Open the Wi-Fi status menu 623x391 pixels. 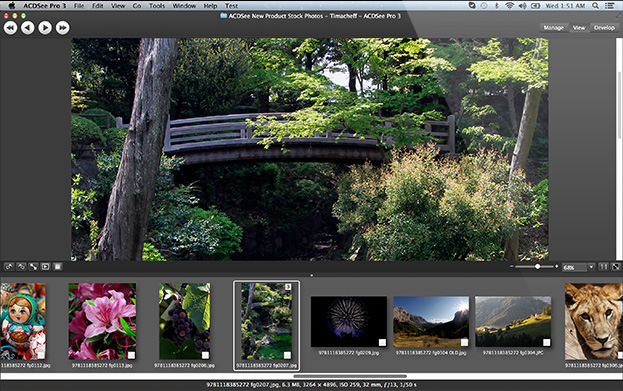509,6
